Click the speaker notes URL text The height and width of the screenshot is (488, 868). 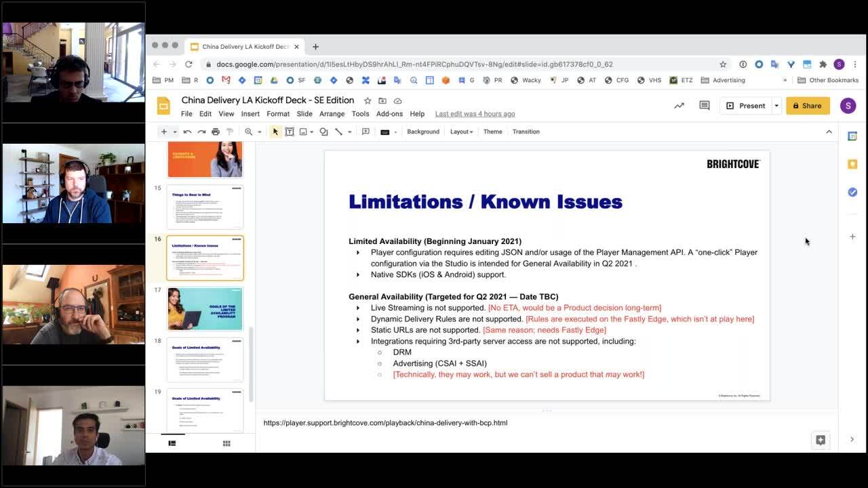click(385, 423)
